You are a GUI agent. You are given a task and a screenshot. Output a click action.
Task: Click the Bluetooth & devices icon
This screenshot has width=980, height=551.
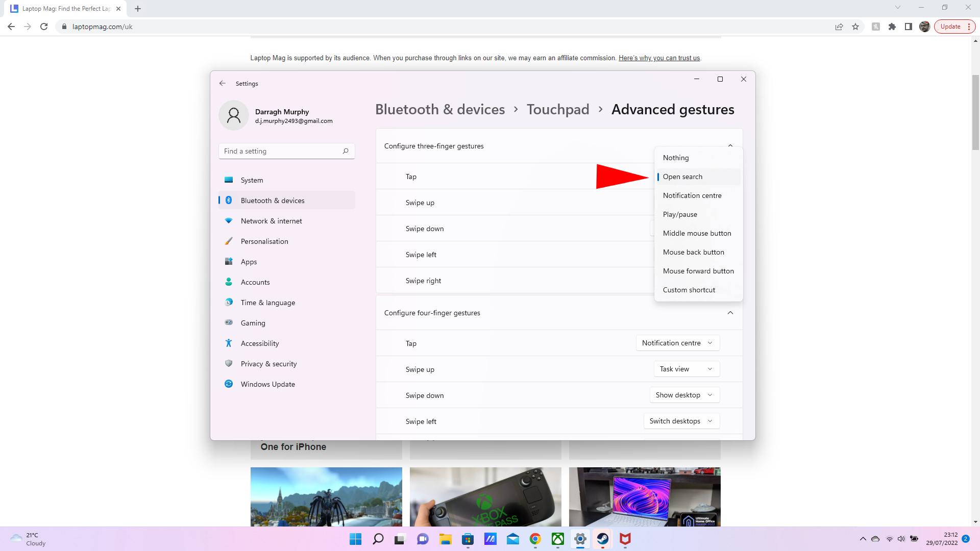pyautogui.click(x=229, y=201)
